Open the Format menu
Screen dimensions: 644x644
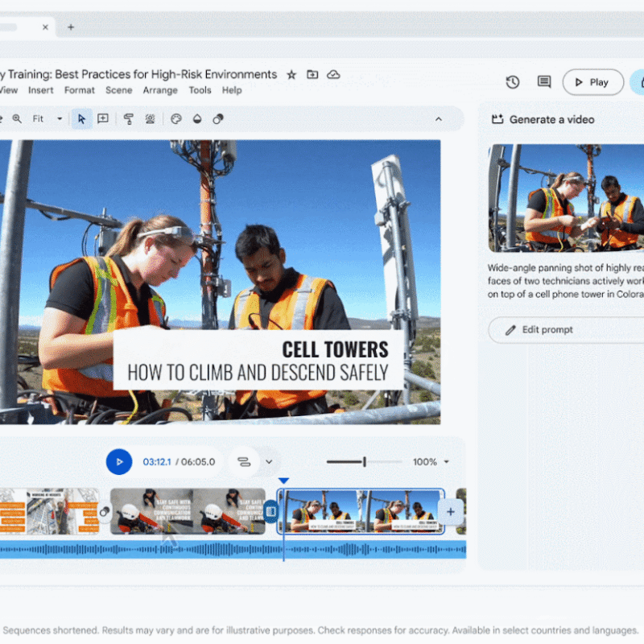[x=79, y=90]
